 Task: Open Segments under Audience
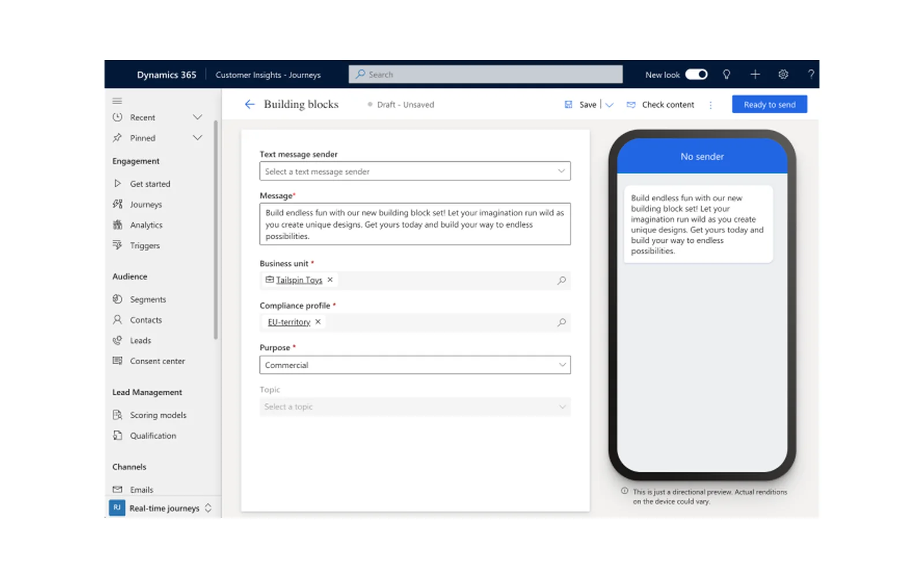pyautogui.click(x=148, y=299)
